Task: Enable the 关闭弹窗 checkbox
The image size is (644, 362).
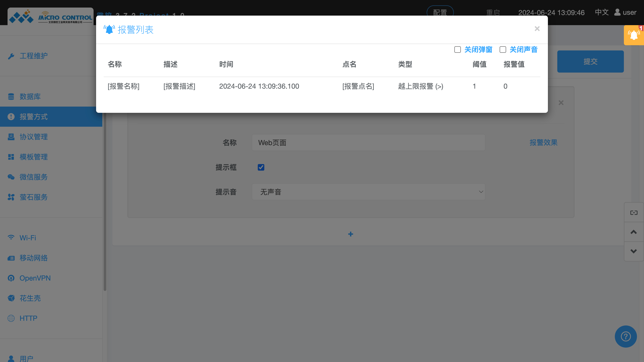Action: [458, 50]
